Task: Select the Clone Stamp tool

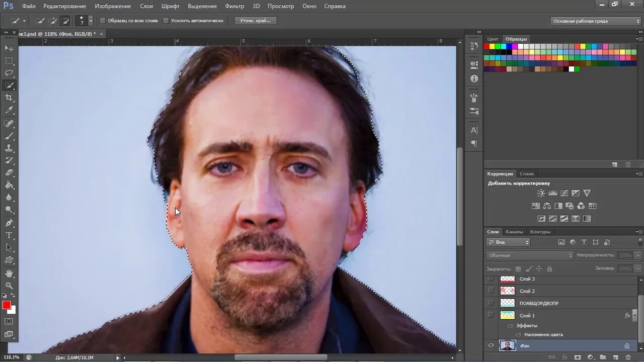Action: [x=9, y=148]
